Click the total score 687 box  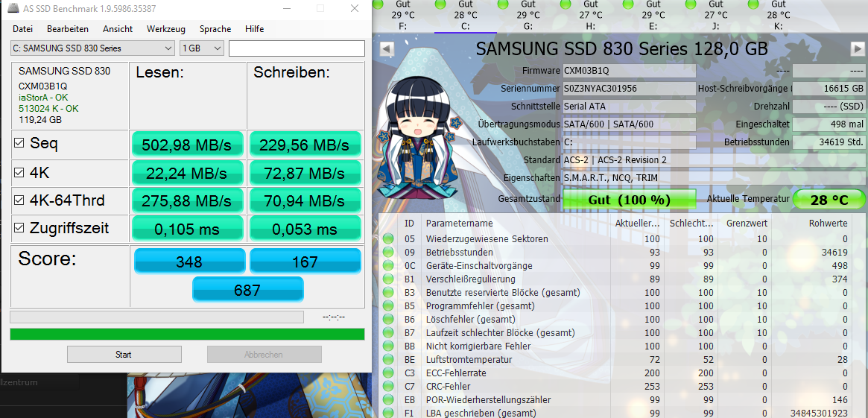click(247, 290)
